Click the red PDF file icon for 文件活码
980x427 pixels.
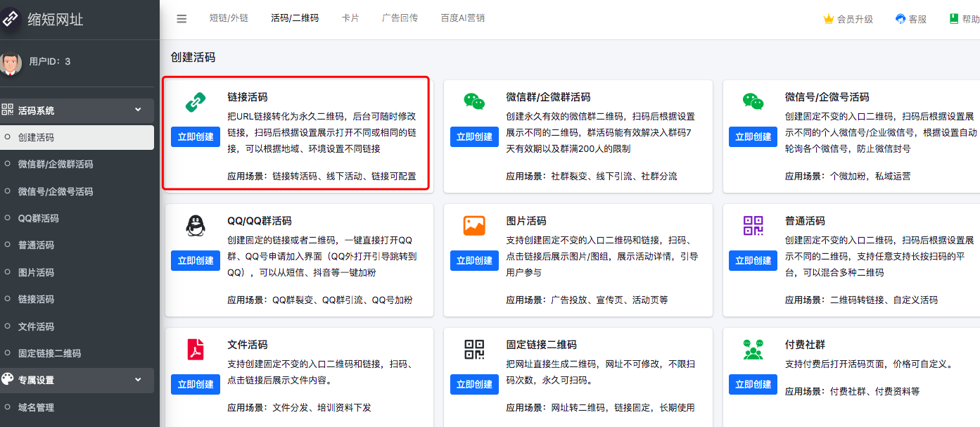pos(195,350)
